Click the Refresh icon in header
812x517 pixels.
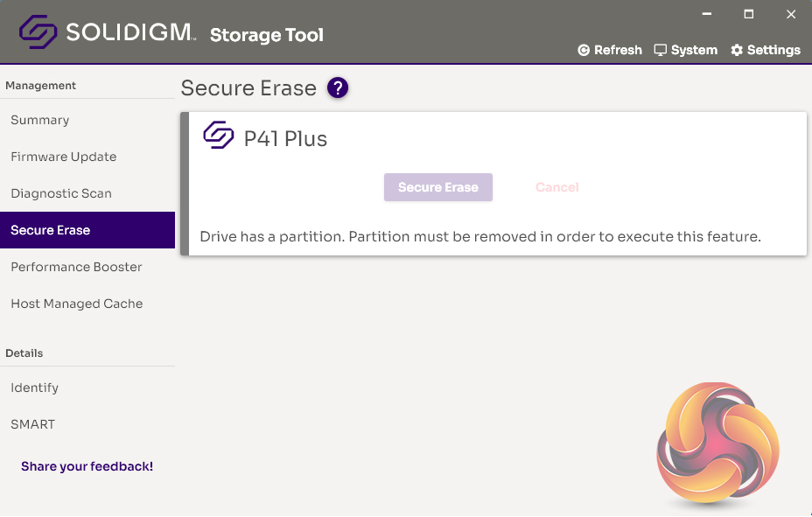584,51
